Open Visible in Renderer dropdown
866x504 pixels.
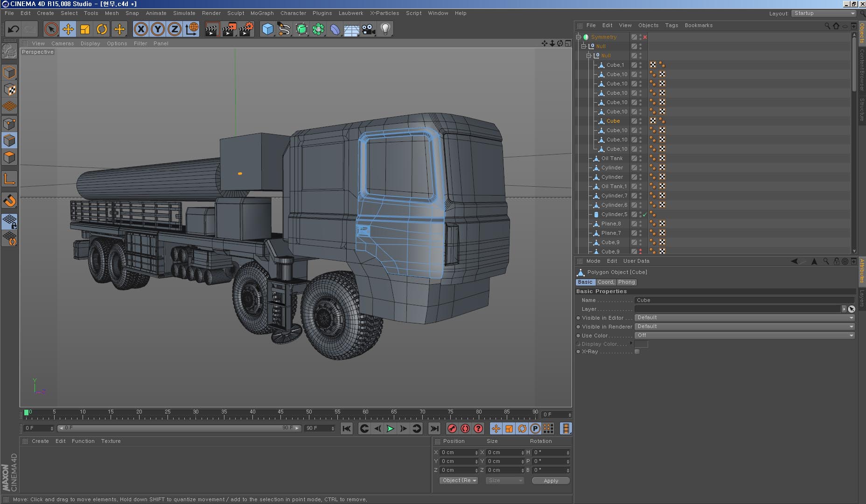(x=744, y=327)
